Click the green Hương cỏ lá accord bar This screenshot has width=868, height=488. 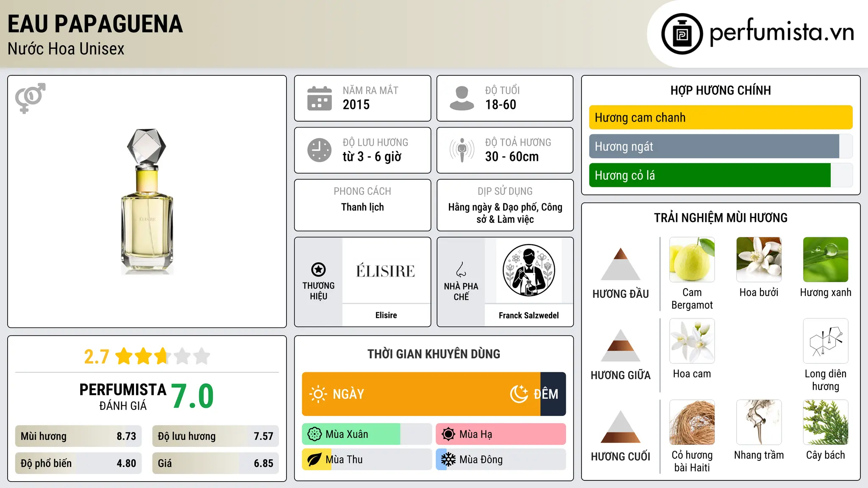[710, 175]
